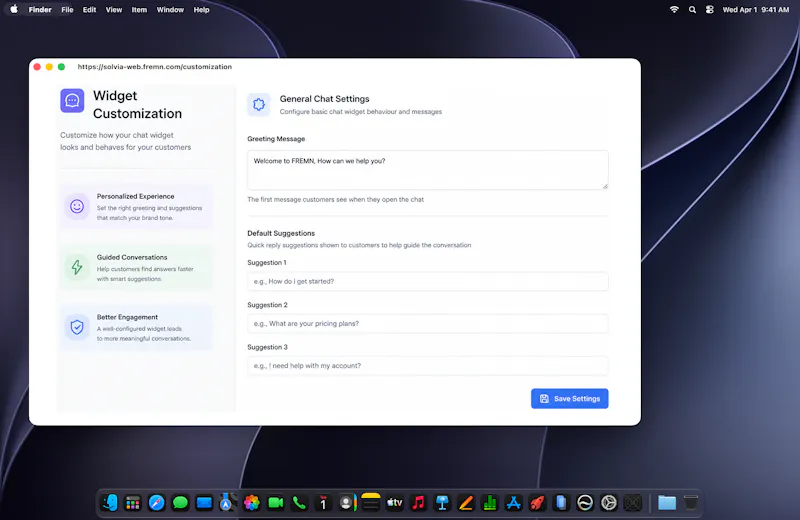The height and width of the screenshot is (520, 800).
Task: Click into the Suggestion 2 field
Action: click(x=428, y=324)
